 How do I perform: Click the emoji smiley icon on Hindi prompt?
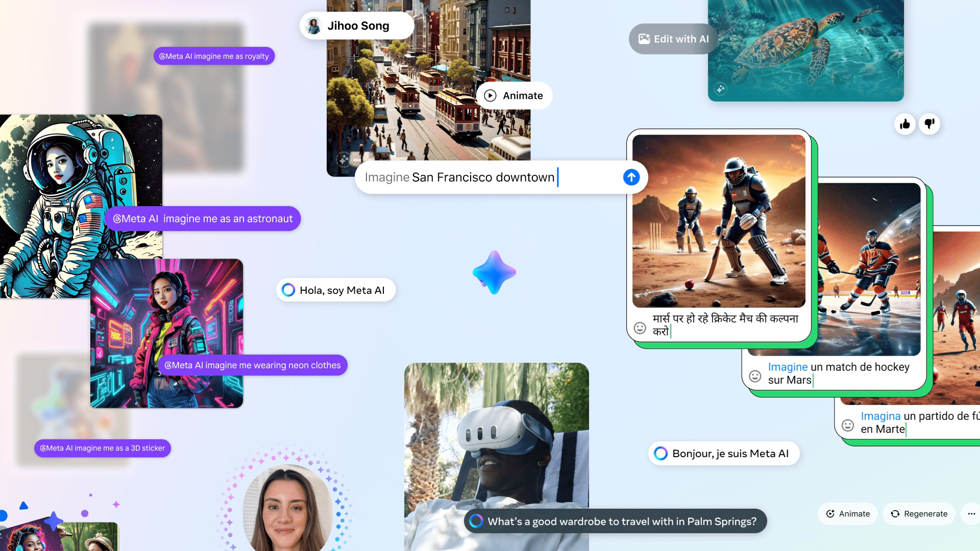pyautogui.click(x=640, y=328)
